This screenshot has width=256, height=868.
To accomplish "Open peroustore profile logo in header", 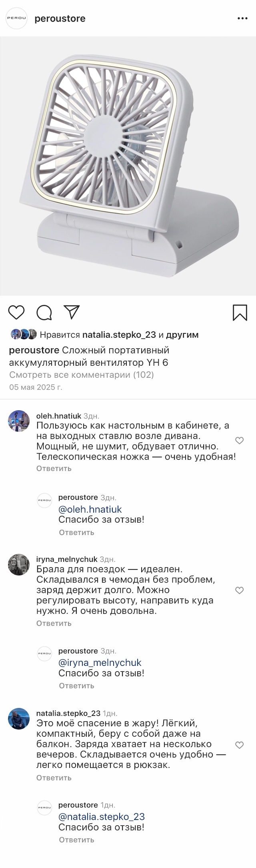I will [x=17, y=18].
